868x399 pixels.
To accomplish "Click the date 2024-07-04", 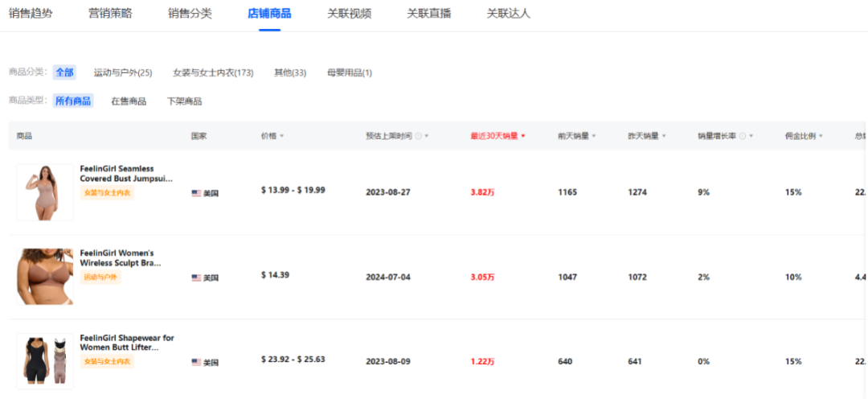I will (x=388, y=277).
